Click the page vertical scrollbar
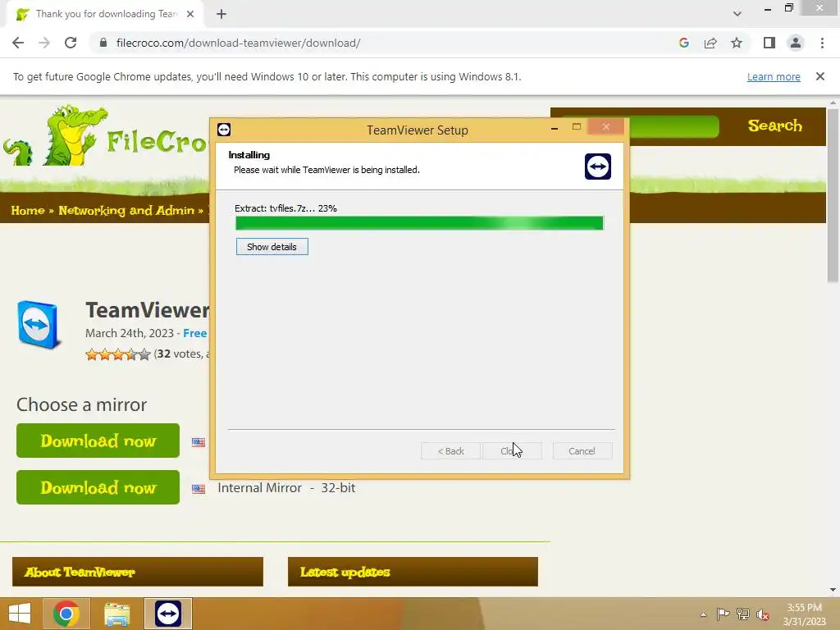The height and width of the screenshot is (630, 840). coord(833,195)
